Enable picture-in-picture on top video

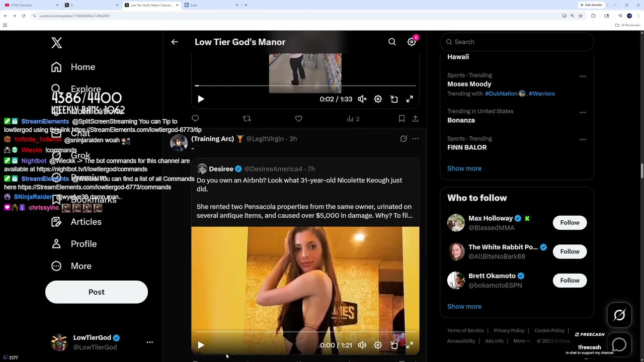coord(394,99)
